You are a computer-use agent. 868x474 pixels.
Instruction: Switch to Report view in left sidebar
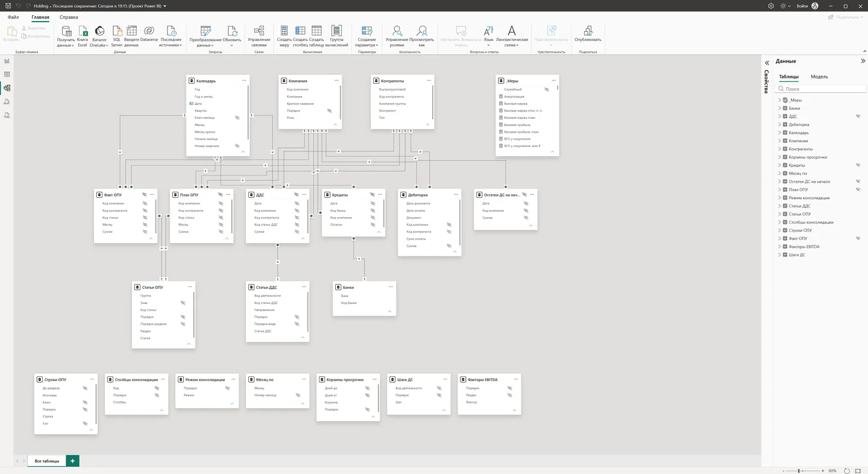click(7, 61)
